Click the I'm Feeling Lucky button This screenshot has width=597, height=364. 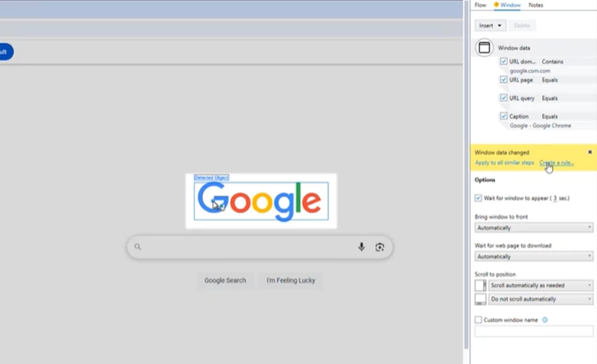pos(291,280)
